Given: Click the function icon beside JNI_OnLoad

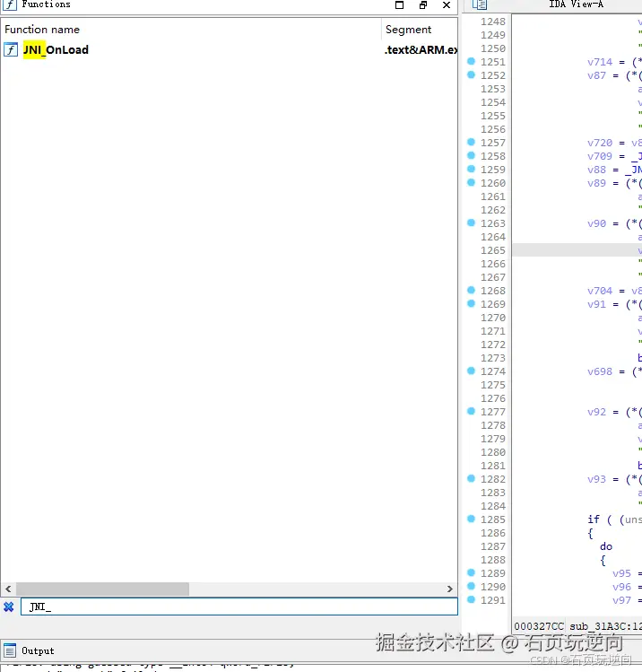Looking at the screenshot, I should [x=11, y=49].
